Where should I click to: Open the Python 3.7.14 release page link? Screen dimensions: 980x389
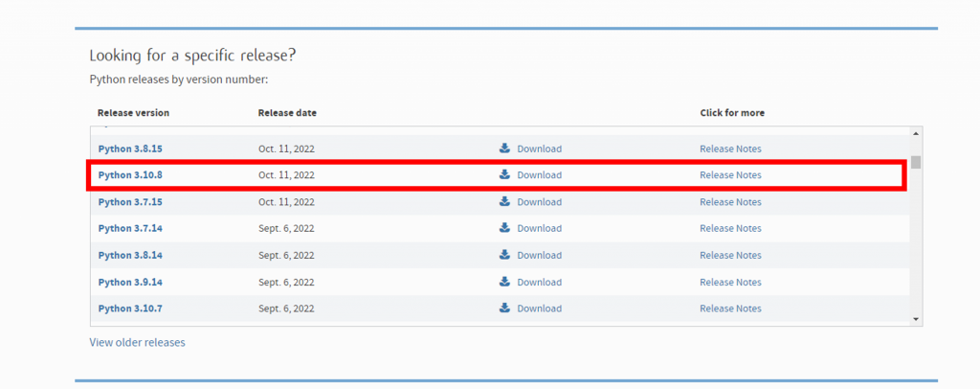point(130,228)
